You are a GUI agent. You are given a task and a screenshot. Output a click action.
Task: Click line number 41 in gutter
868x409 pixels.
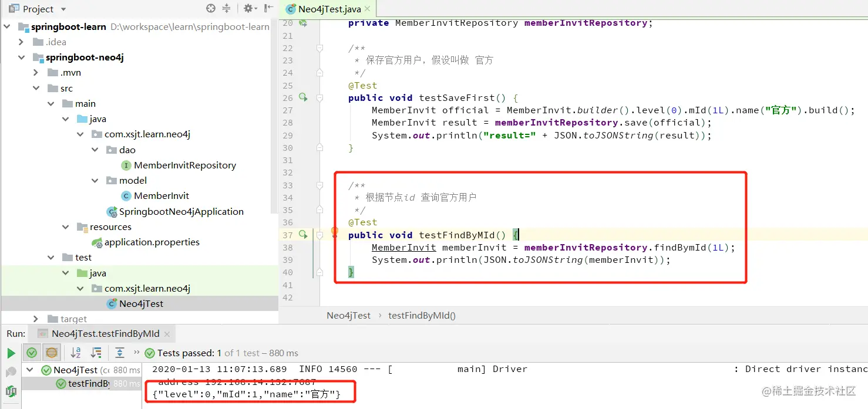[287, 285]
